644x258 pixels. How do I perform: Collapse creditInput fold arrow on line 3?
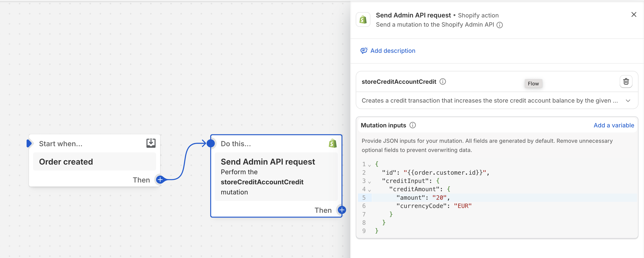369,182
